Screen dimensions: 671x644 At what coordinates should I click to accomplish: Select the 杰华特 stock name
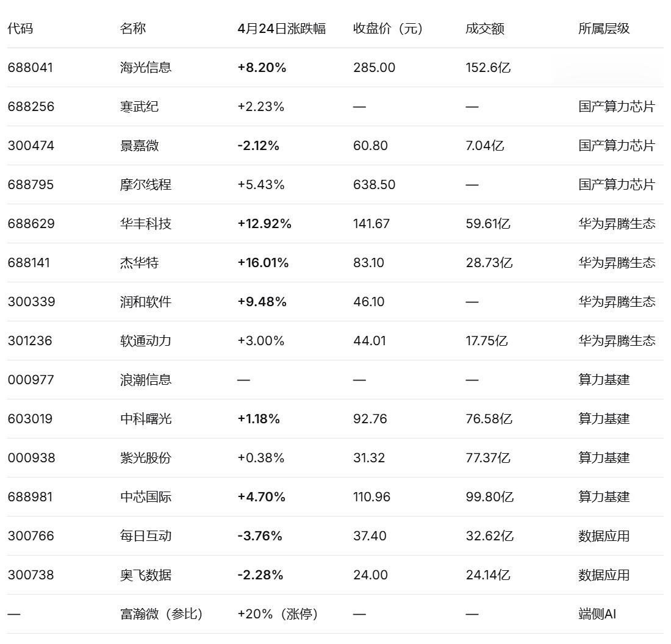(139, 263)
